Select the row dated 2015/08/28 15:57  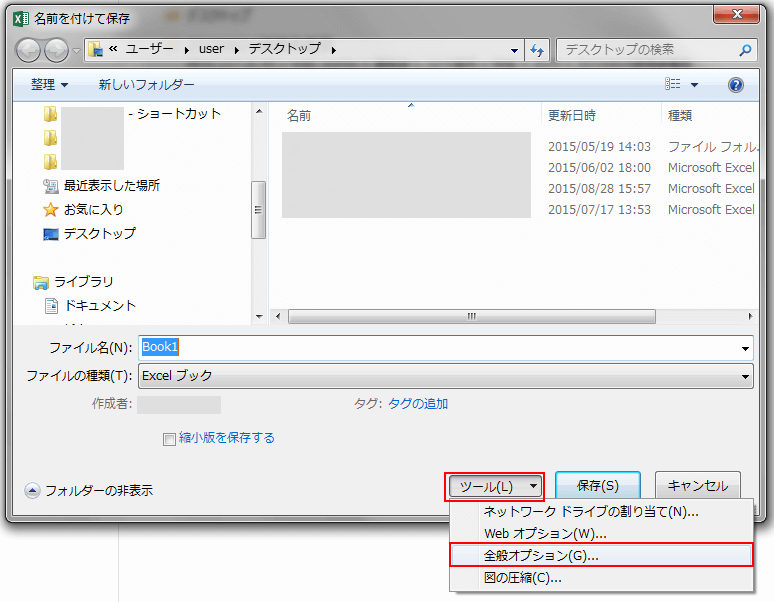[519, 189]
